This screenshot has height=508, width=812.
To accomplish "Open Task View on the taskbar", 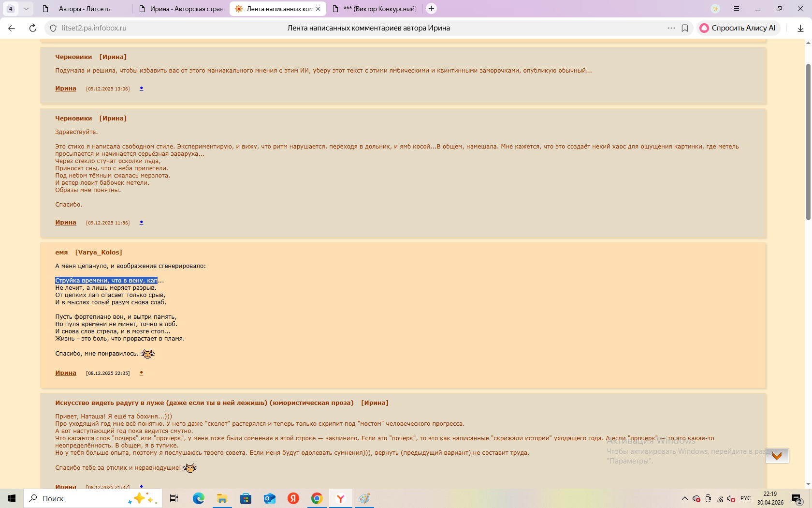I will 174,498.
